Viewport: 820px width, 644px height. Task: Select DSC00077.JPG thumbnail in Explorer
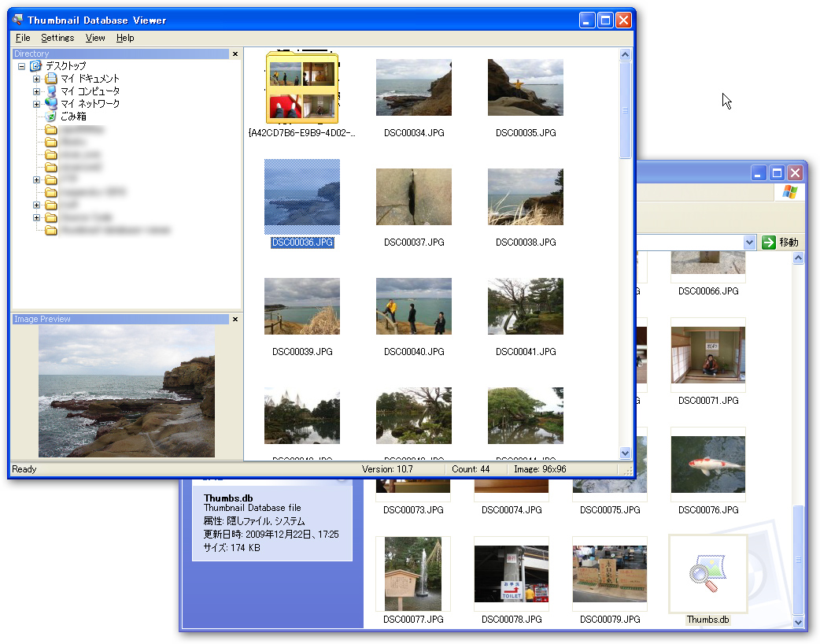coord(413,574)
